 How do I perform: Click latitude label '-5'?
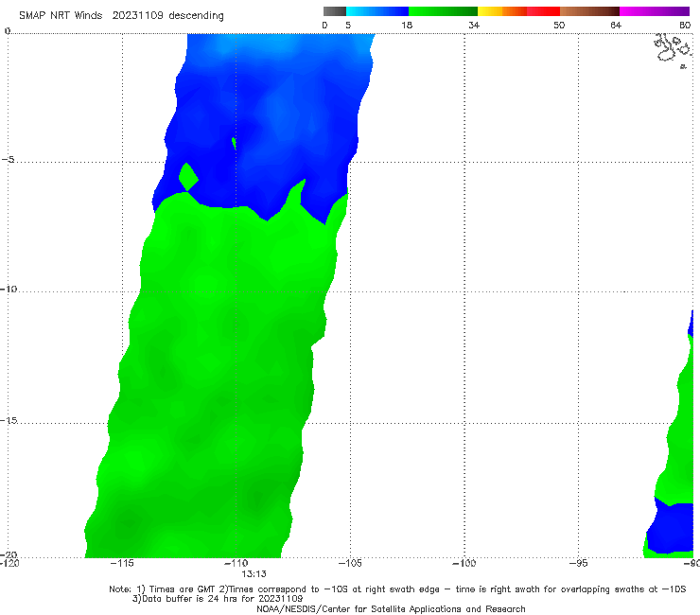pyautogui.click(x=8, y=160)
